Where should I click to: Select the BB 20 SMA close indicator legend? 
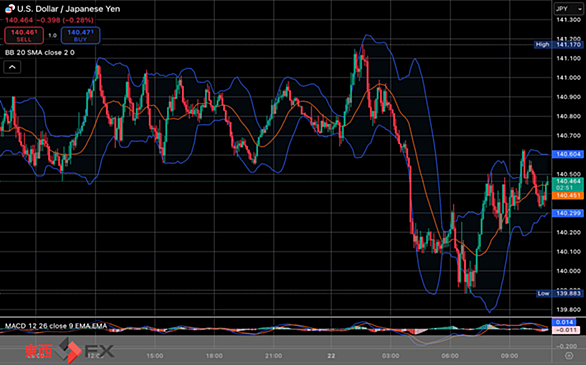point(40,52)
